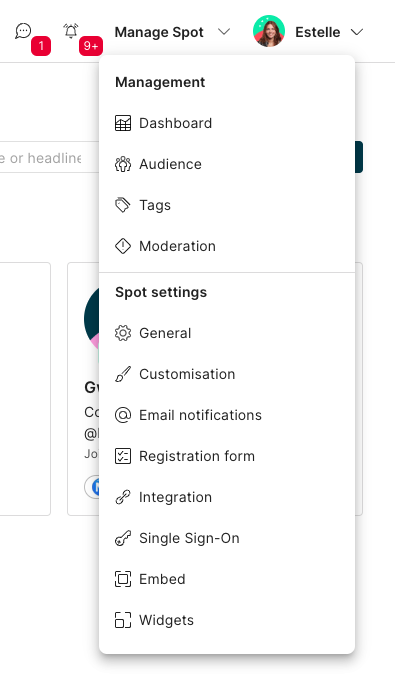Click the Embed frame icon
The height and width of the screenshot is (684, 395).
coord(123,579)
